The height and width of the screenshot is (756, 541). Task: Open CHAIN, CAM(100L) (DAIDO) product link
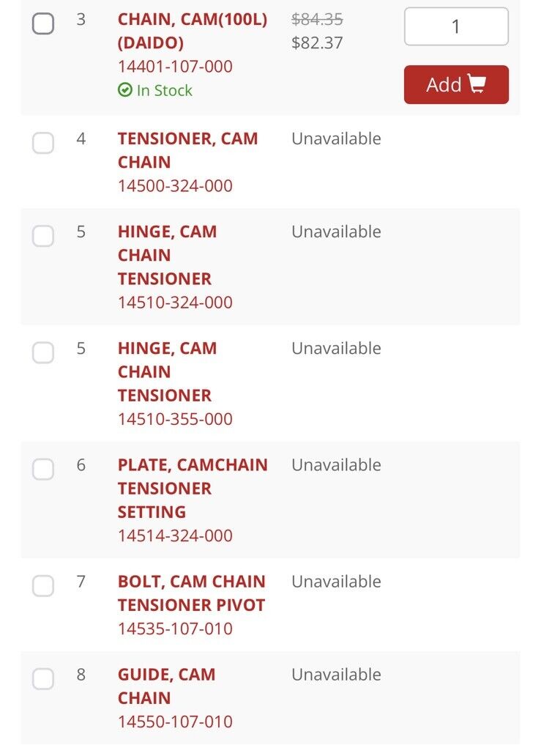point(193,31)
